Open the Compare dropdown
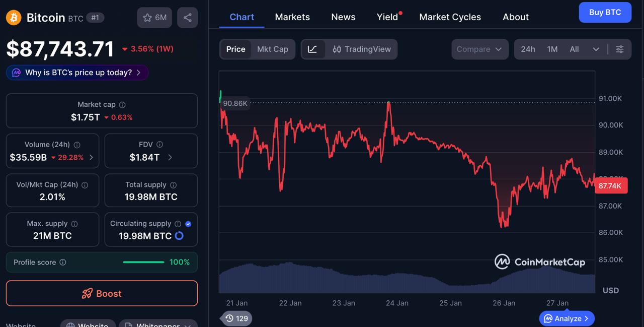Image resolution: width=644 pixels, height=327 pixels. (479, 49)
